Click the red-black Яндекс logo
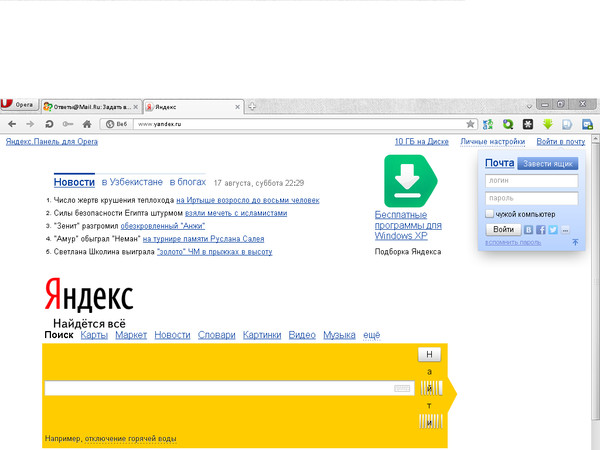The width and height of the screenshot is (600, 450). (x=89, y=295)
